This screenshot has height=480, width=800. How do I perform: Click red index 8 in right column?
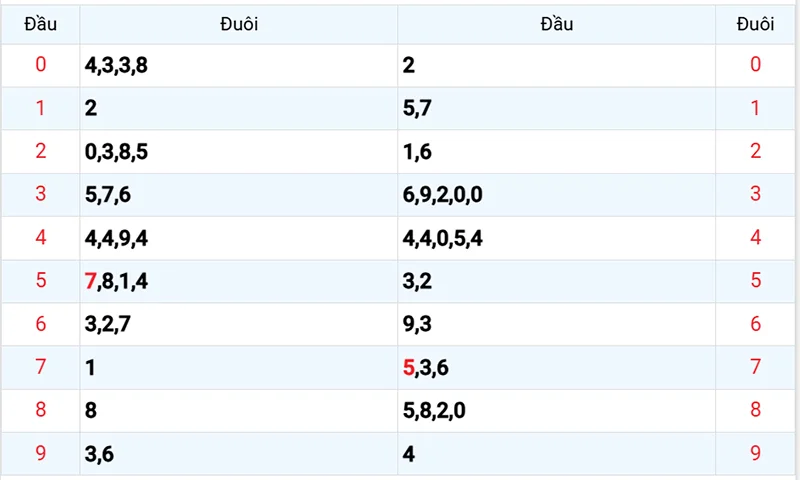[756, 410]
